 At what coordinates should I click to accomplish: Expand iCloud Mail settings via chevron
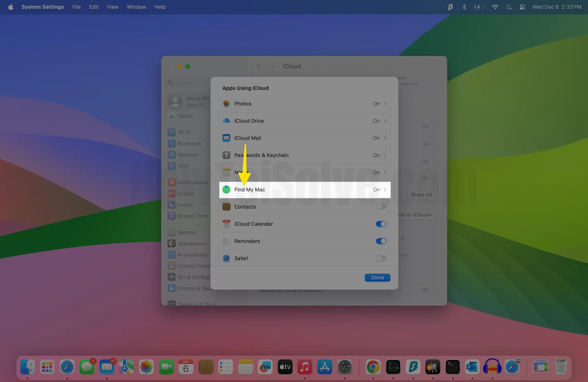(385, 138)
